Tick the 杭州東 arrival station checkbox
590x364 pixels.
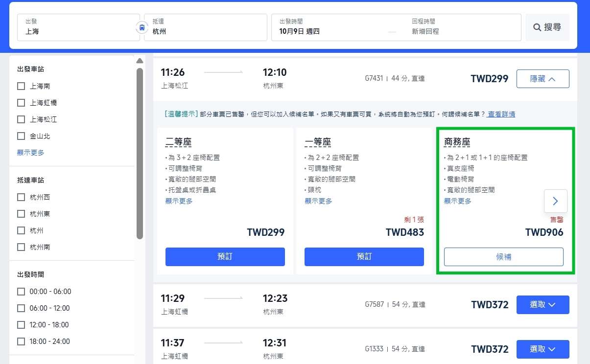point(21,214)
